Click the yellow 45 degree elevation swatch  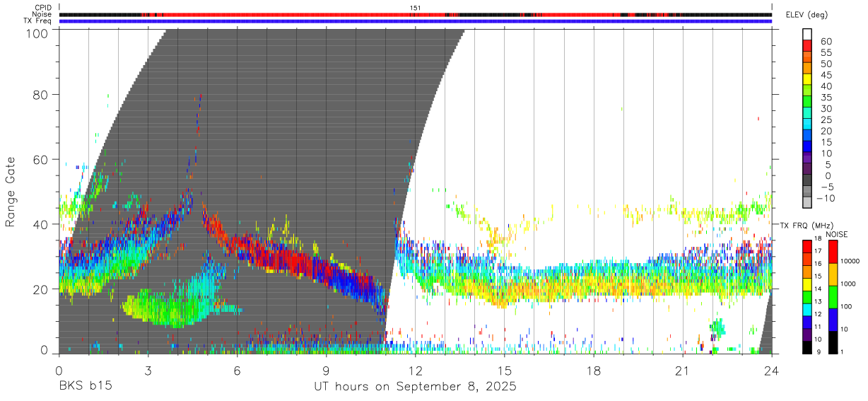pyautogui.click(x=807, y=78)
